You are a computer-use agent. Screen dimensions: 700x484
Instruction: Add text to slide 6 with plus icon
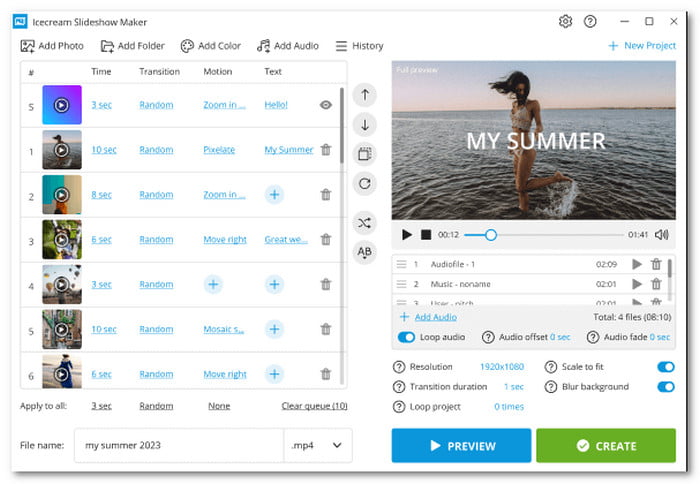[x=275, y=374]
